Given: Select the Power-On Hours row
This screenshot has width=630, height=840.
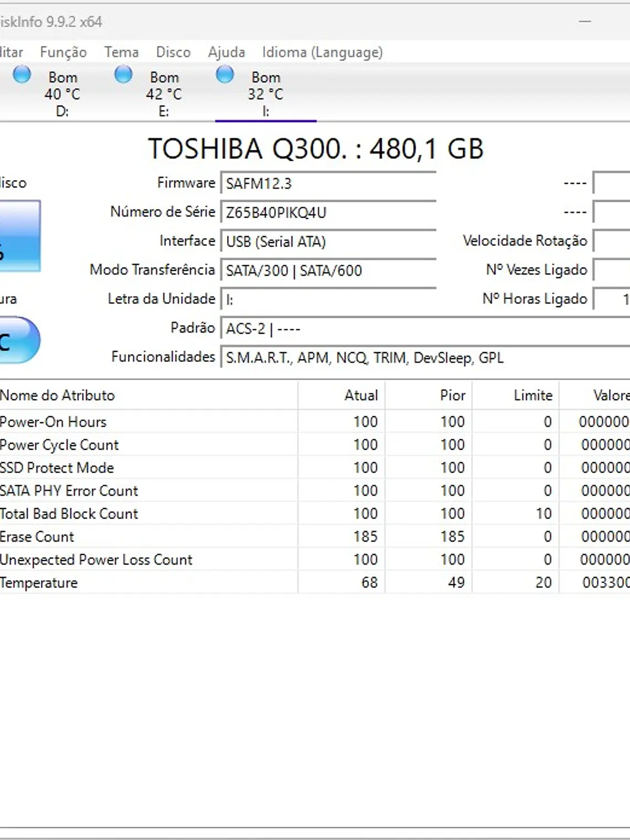Looking at the screenshot, I should [x=315, y=422].
